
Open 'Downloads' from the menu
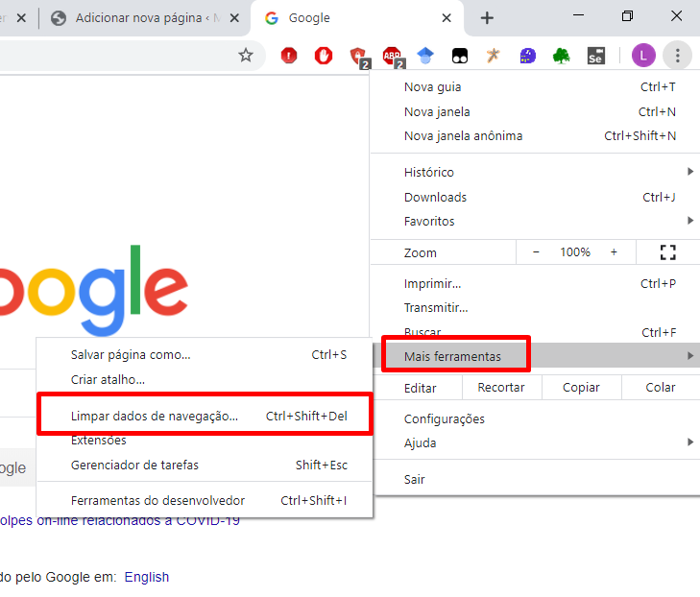pos(535,197)
